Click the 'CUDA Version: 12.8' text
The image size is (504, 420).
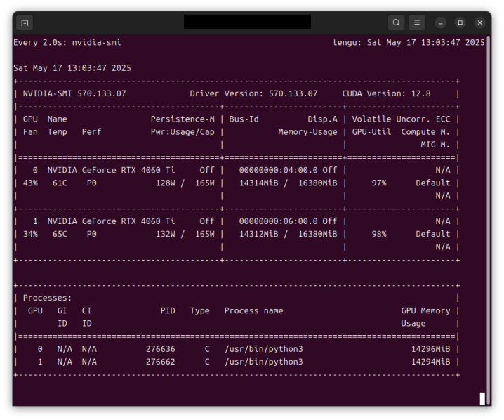tap(386, 93)
